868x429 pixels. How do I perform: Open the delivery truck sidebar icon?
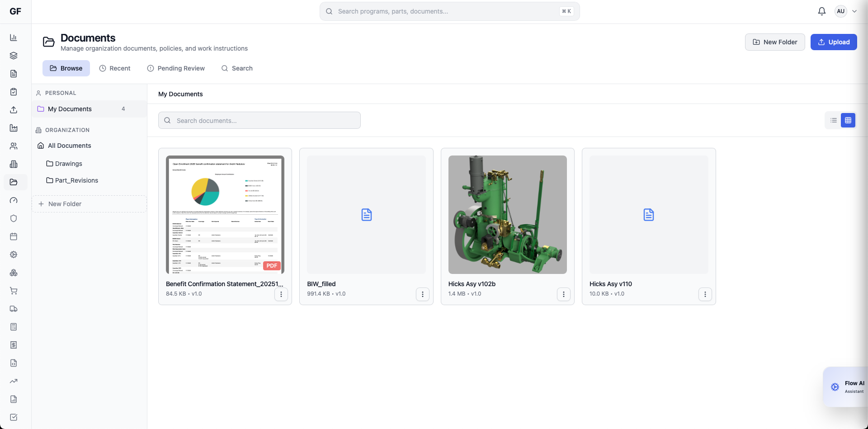pos(14,309)
